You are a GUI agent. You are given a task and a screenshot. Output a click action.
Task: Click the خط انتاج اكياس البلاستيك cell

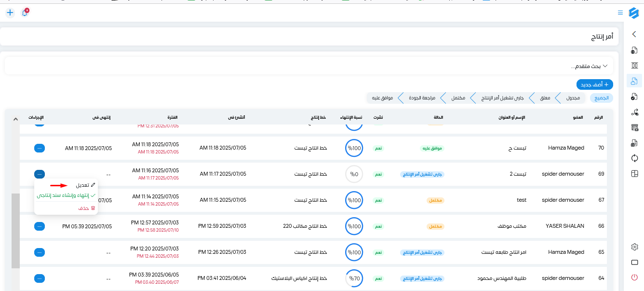pyautogui.click(x=299, y=278)
